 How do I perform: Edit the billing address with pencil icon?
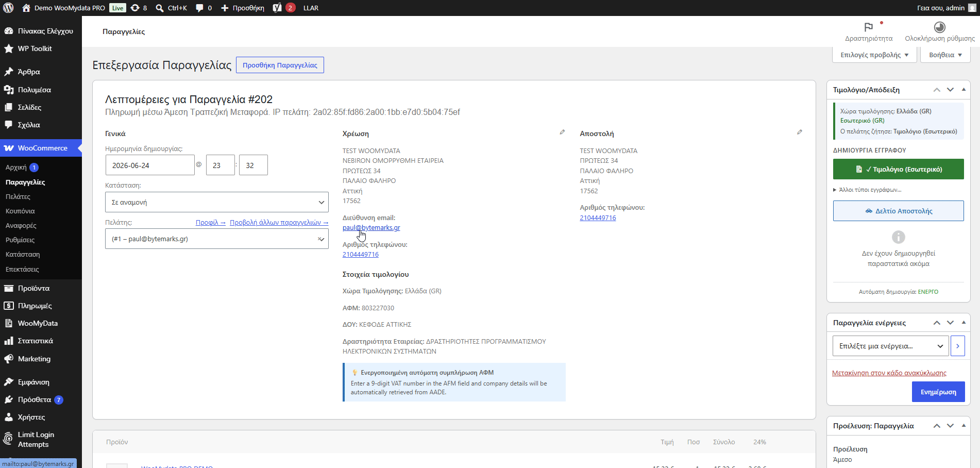coord(562,132)
